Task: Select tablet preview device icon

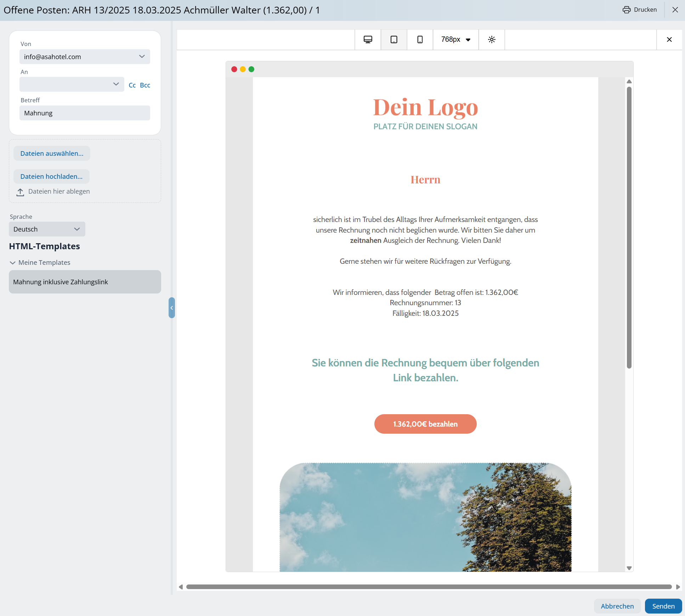Action: coord(394,39)
